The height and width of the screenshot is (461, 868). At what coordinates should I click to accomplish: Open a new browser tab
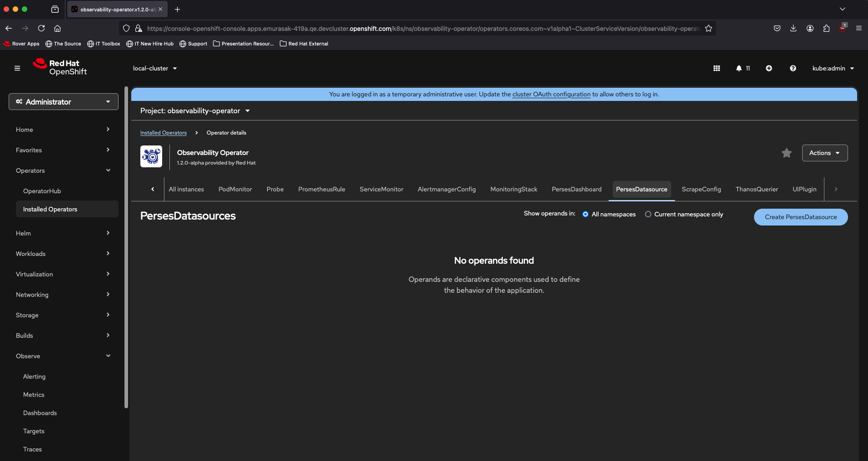pyautogui.click(x=178, y=9)
